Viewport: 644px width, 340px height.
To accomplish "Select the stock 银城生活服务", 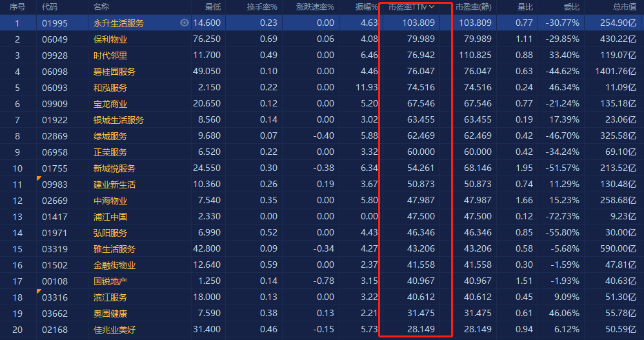I will coord(119,120).
